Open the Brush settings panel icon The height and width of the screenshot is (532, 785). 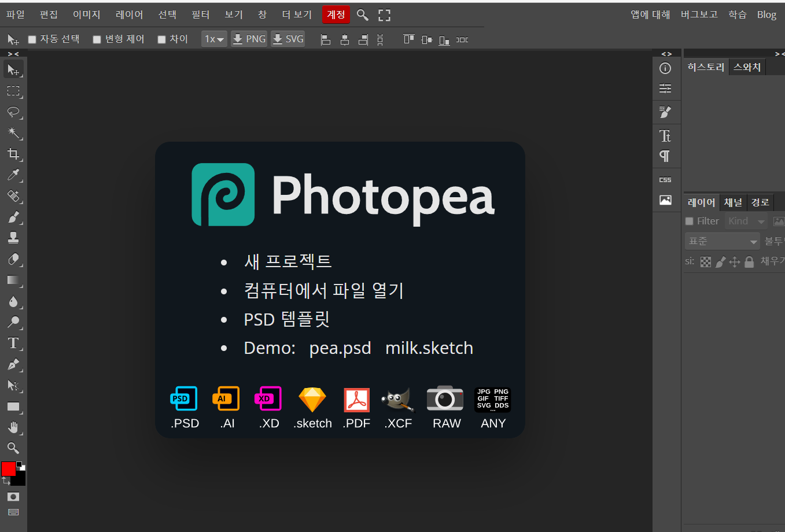coord(665,112)
